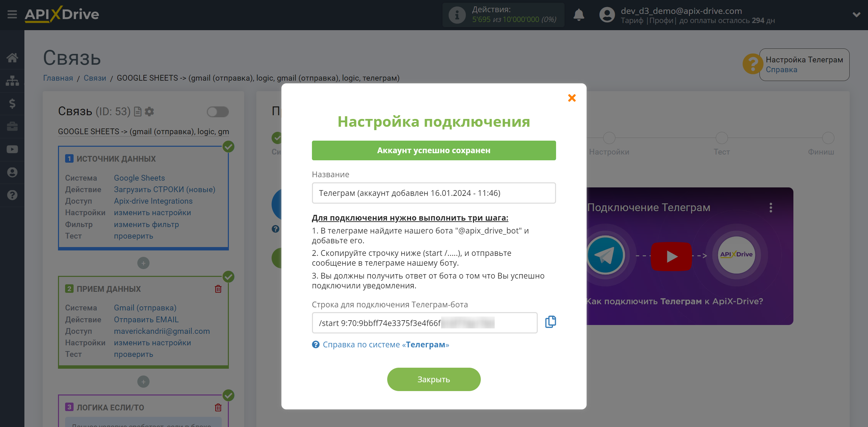Screen dimensions: 868x427
Task: Play the Подключение Телеграм video
Action: 671,256
